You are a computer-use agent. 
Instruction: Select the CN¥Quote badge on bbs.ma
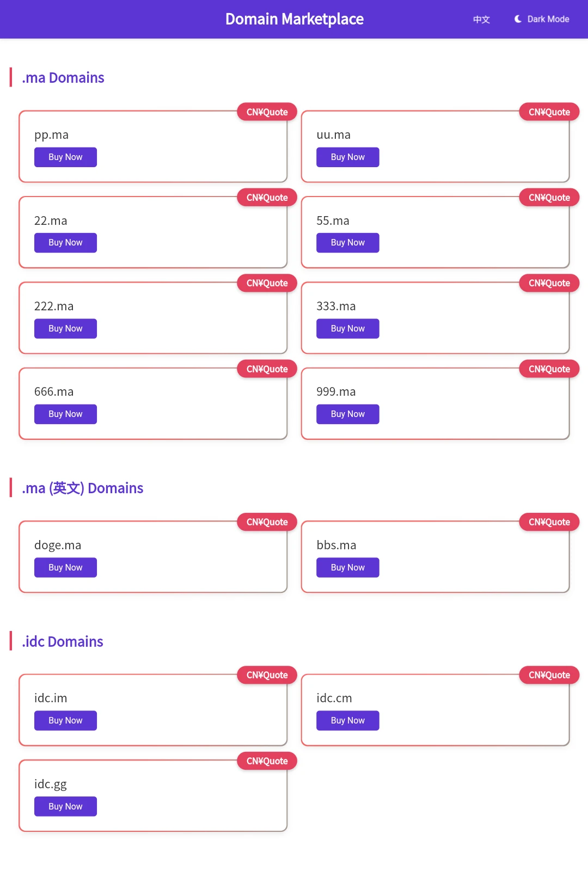click(x=549, y=522)
